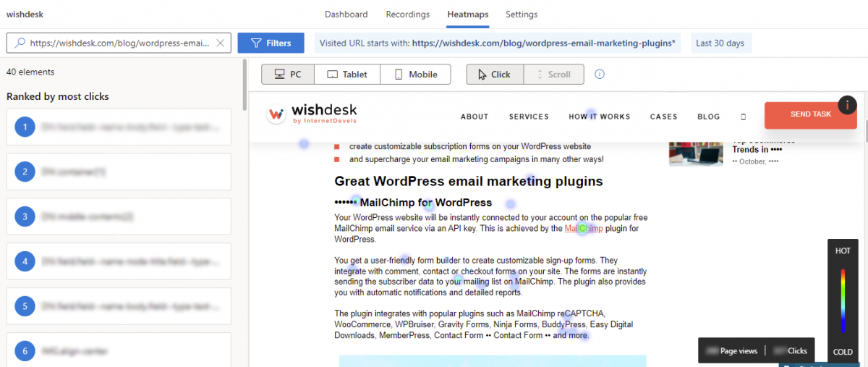Image resolution: width=868 pixels, height=367 pixels.
Task: Click SERVICES in the site navigation
Action: 529,117
